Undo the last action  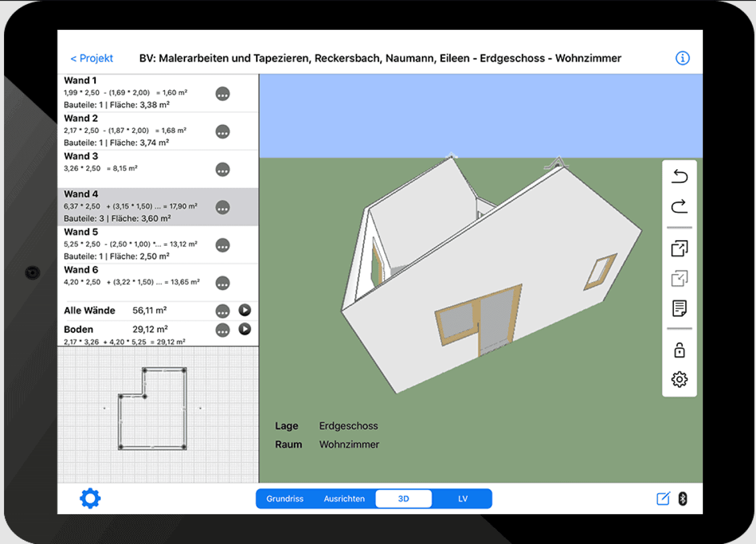(x=679, y=176)
